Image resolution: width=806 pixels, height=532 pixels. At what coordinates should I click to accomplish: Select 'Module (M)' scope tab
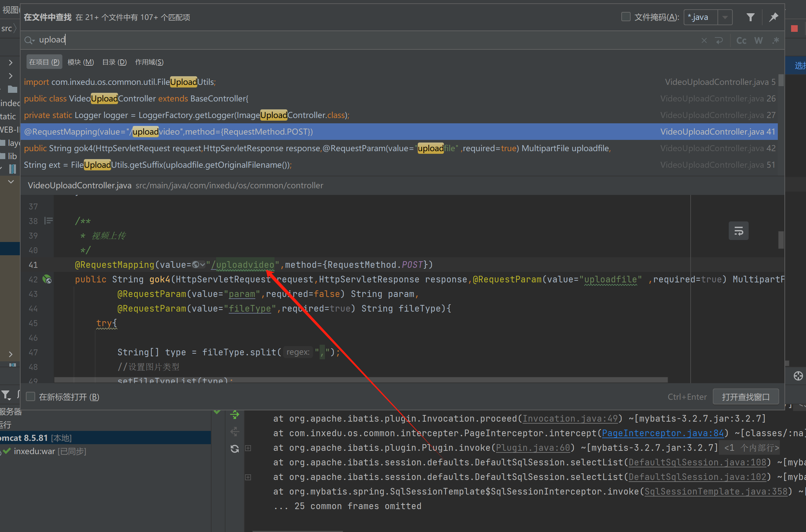pyautogui.click(x=81, y=62)
